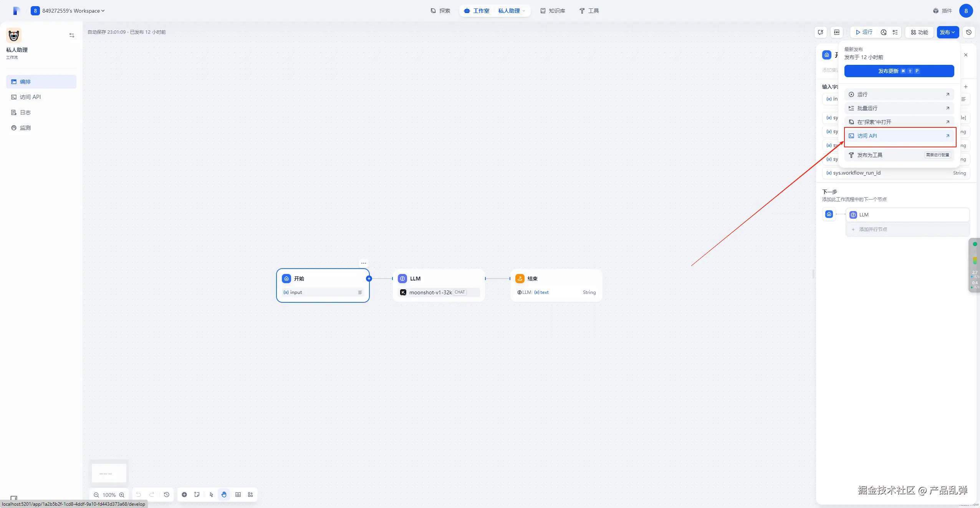This screenshot has height=508, width=980.
Task: Click the export image icon in bottom toolbar
Action: point(238,495)
